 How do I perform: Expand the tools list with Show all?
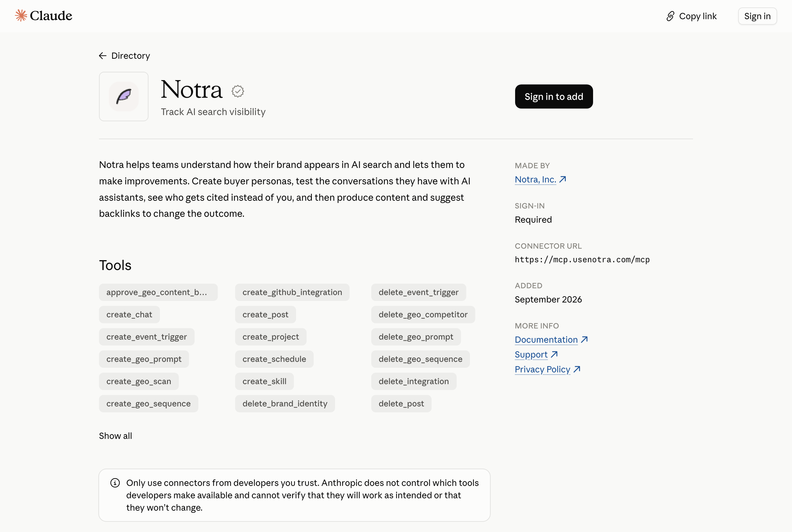tap(115, 436)
